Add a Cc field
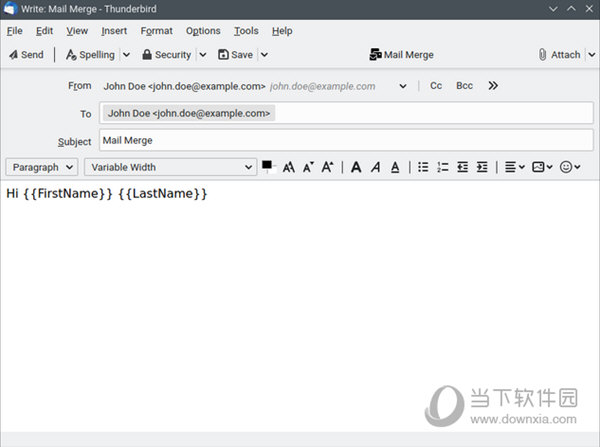The width and height of the screenshot is (600, 447). pyautogui.click(x=436, y=86)
